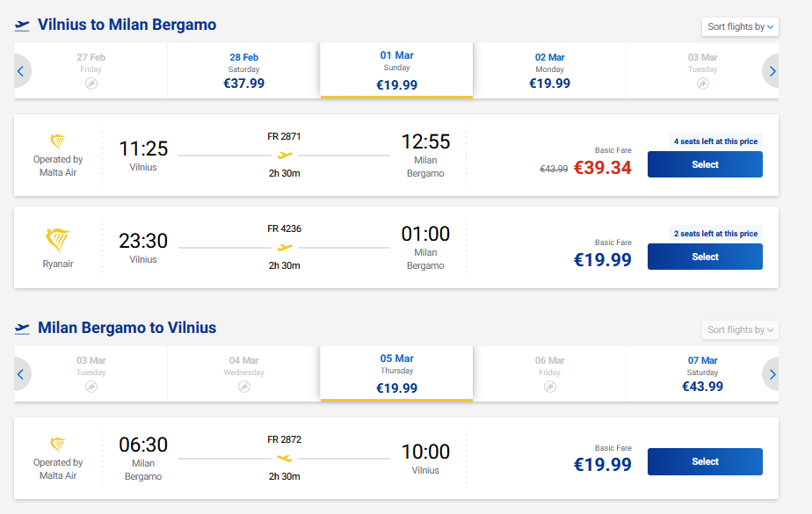
Task: Select 01 Mar Sunday outbound date tab
Action: point(396,71)
